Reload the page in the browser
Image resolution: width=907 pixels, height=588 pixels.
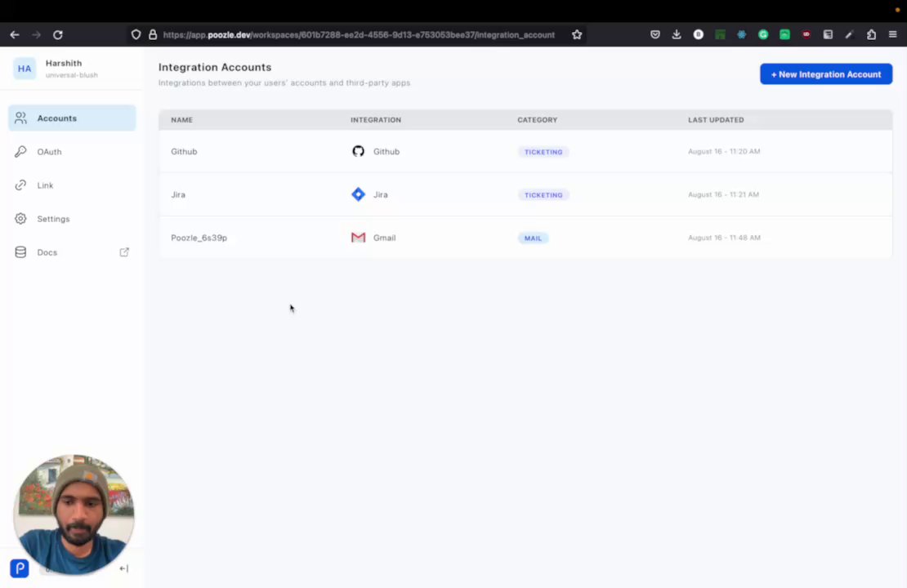click(x=58, y=35)
